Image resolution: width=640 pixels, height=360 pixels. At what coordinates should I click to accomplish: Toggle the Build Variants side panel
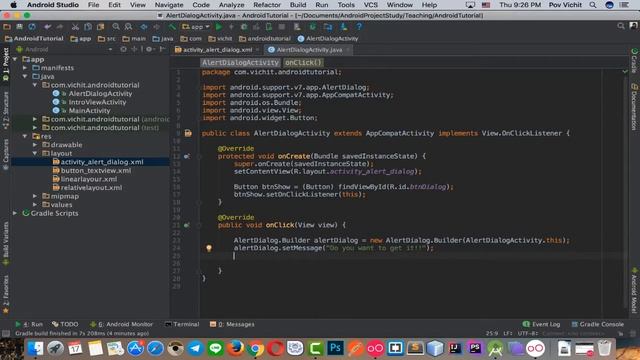(x=6, y=243)
